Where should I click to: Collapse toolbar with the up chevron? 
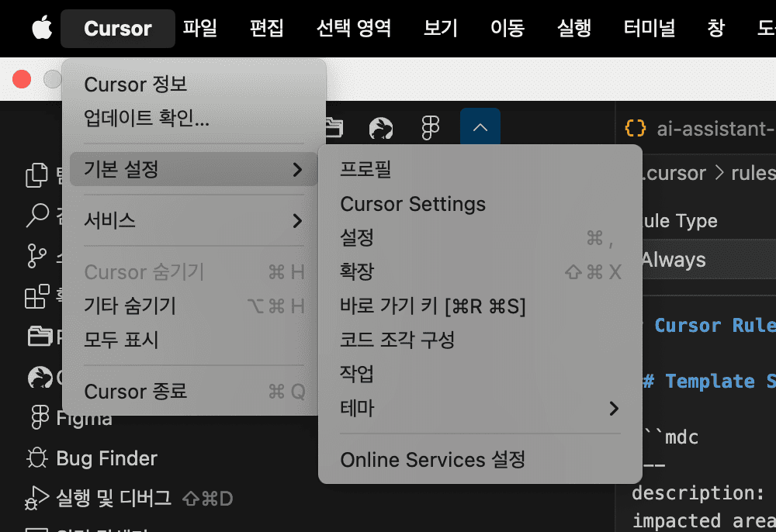click(480, 127)
